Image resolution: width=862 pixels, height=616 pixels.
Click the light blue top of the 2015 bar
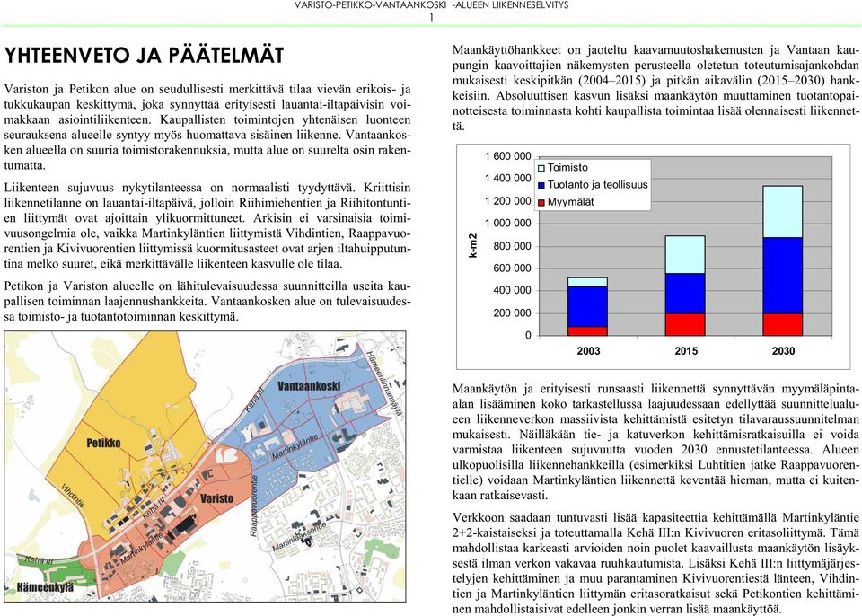pos(685,255)
